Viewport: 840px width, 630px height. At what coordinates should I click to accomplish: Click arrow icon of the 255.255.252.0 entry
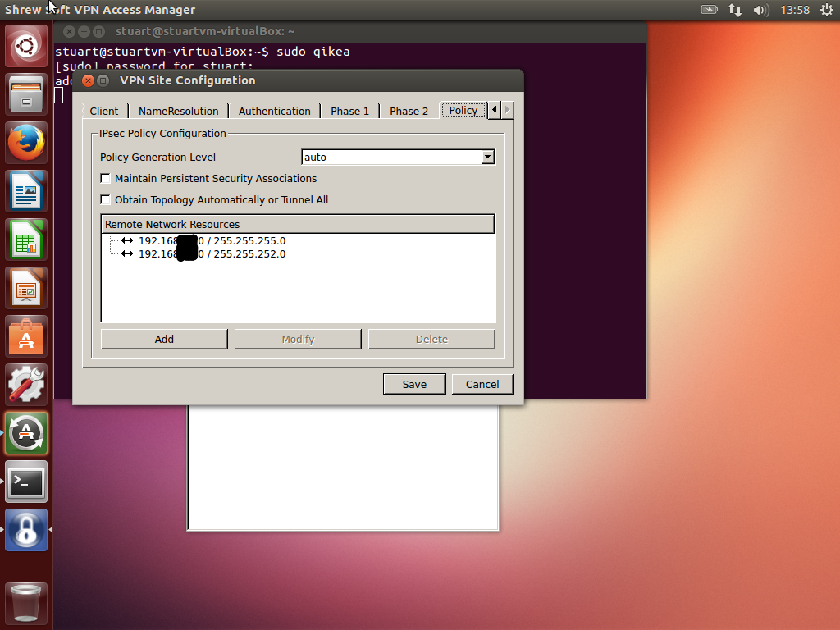tap(127, 254)
